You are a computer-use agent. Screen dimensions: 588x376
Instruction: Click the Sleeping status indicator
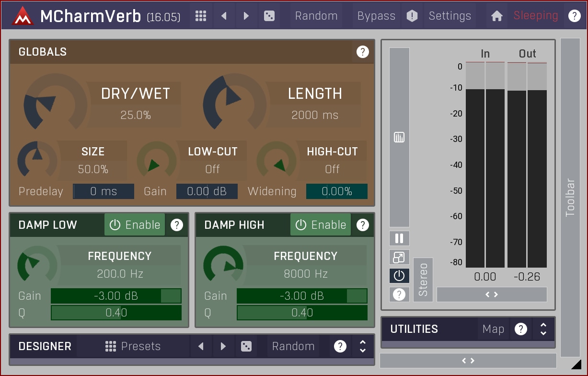point(536,16)
